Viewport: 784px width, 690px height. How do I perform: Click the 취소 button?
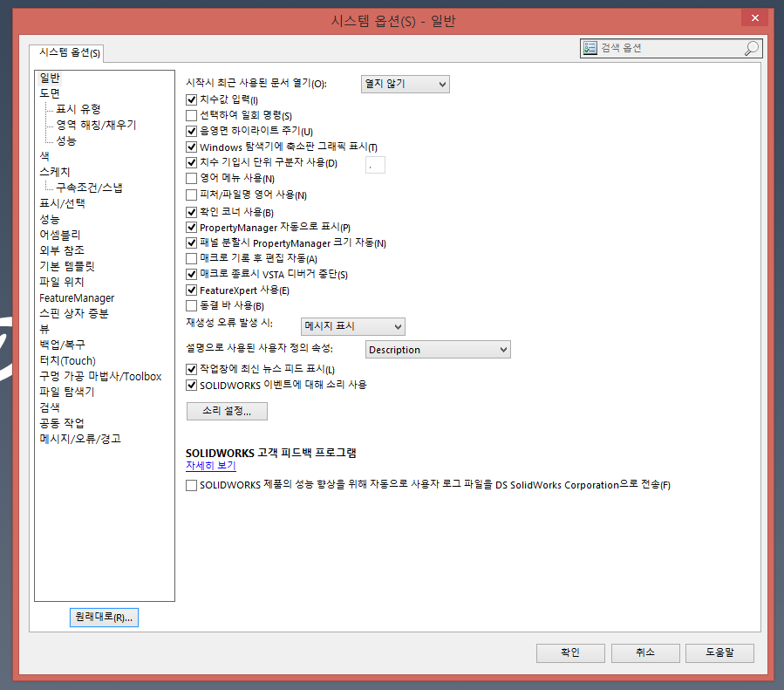coord(644,652)
